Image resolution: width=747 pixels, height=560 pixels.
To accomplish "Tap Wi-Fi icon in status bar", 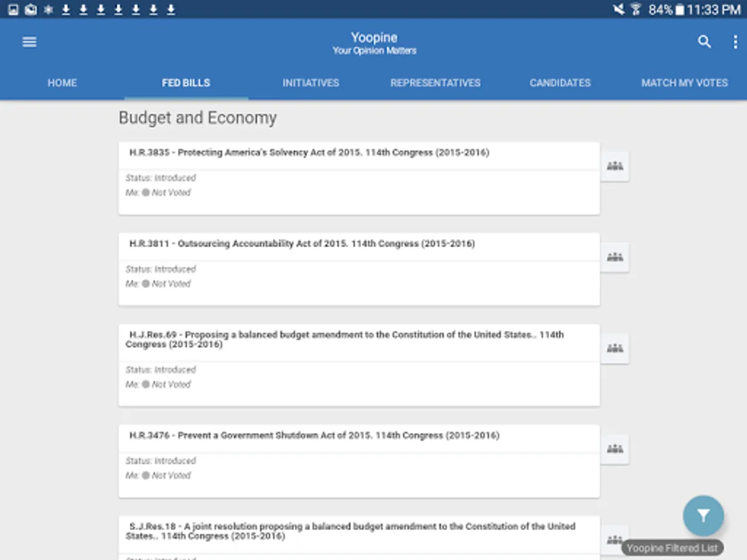I will [x=636, y=9].
